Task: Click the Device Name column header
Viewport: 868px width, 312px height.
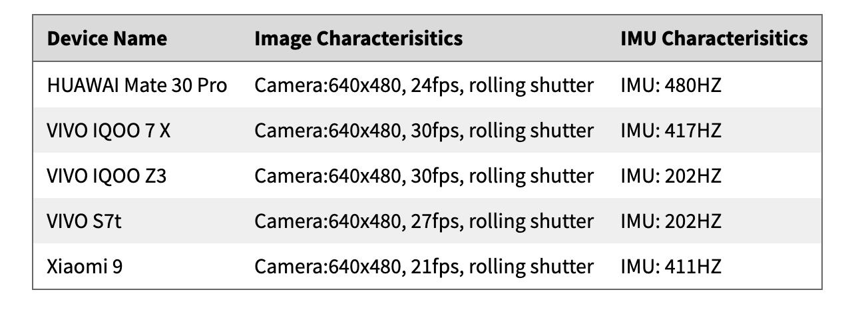Action: (107, 38)
